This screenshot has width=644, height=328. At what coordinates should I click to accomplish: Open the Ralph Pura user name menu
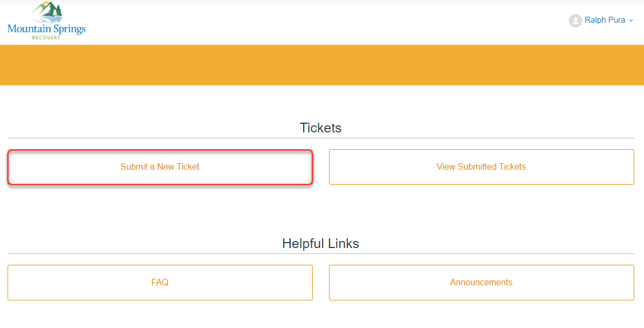click(x=605, y=20)
